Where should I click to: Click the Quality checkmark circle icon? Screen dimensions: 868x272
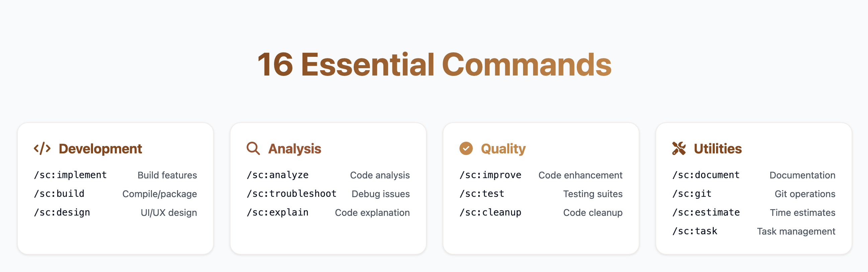click(466, 148)
